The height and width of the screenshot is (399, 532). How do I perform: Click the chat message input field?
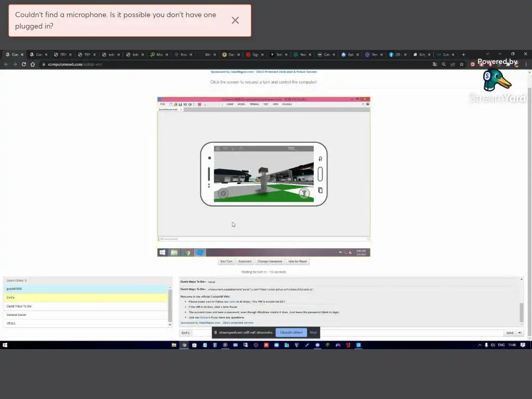click(347, 333)
